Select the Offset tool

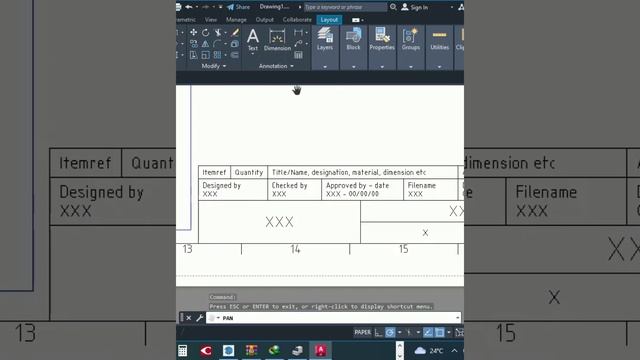click(x=235, y=55)
